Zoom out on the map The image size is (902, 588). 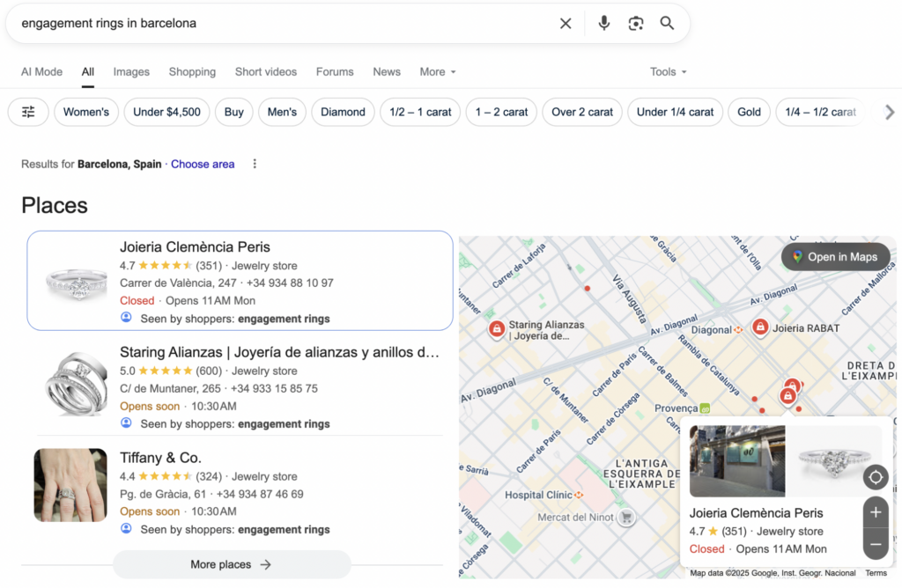[876, 545]
